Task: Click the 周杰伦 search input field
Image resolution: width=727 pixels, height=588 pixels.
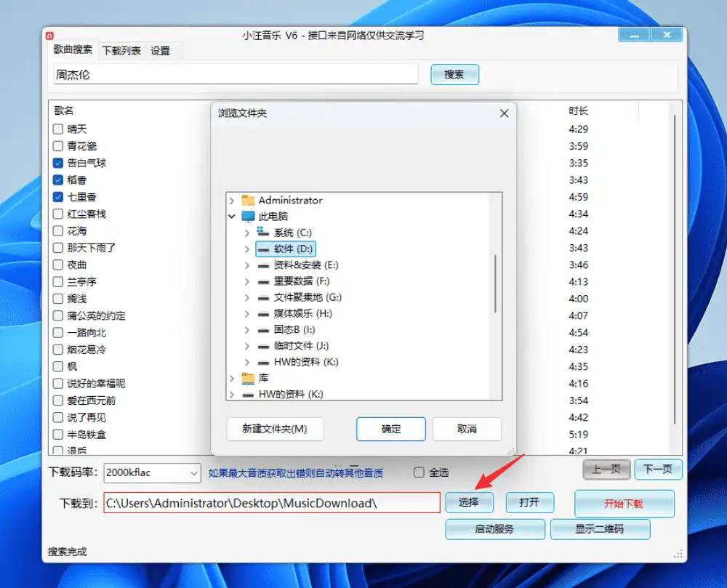Action: click(x=236, y=75)
